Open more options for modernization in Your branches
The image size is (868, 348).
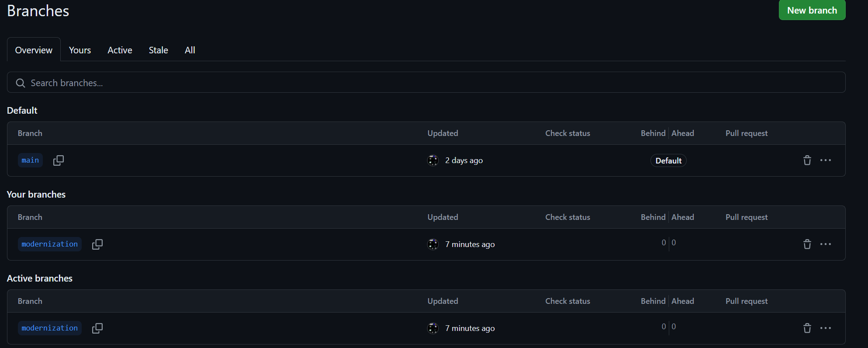point(826,244)
